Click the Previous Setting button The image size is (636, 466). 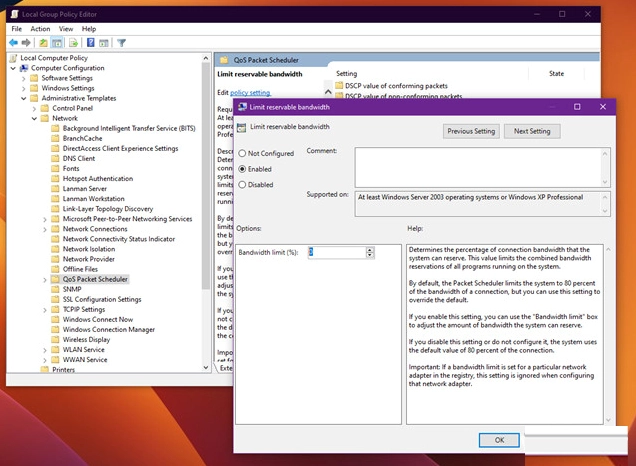click(x=471, y=131)
